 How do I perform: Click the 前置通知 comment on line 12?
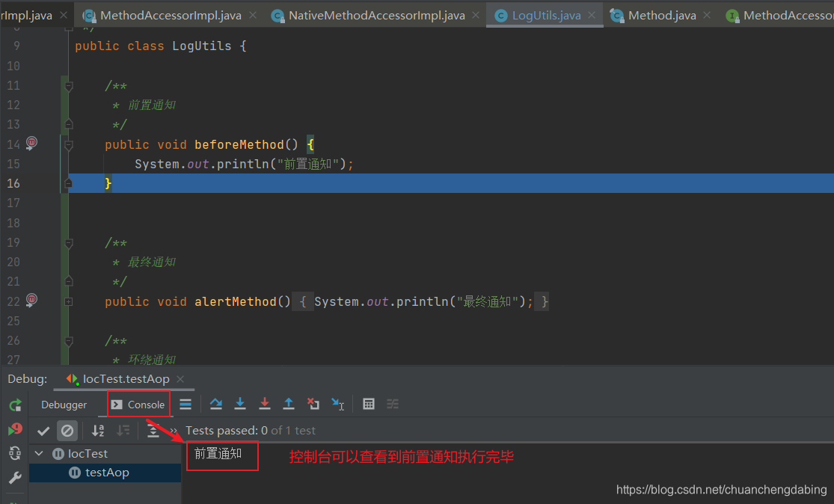coord(152,105)
